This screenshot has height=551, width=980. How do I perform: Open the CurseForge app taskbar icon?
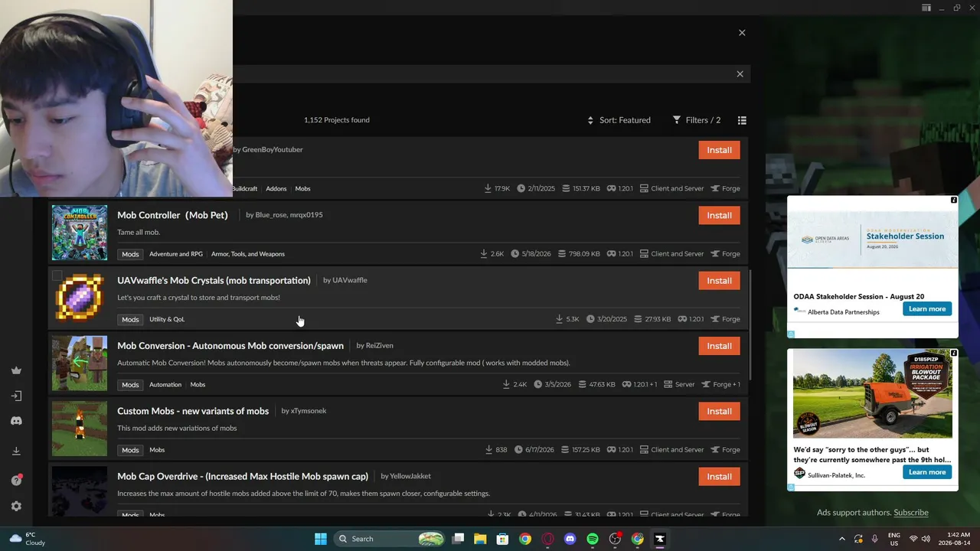[x=660, y=539]
